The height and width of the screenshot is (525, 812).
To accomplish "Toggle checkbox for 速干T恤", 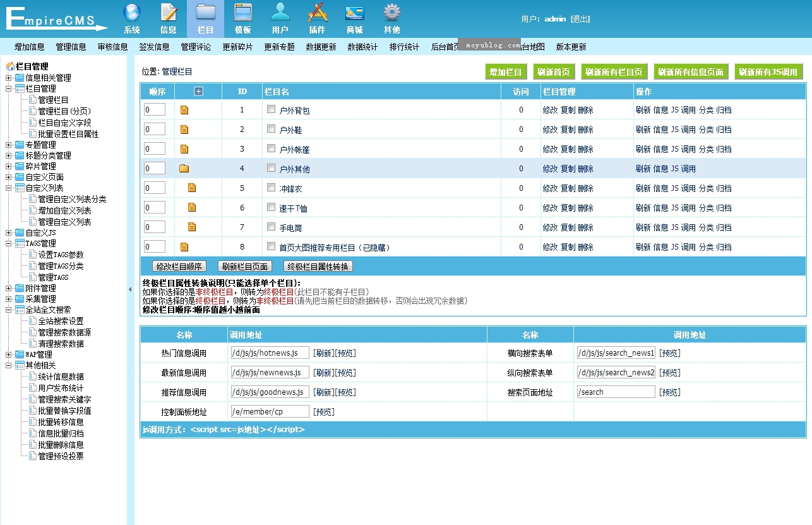I will [x=271, y=207].
